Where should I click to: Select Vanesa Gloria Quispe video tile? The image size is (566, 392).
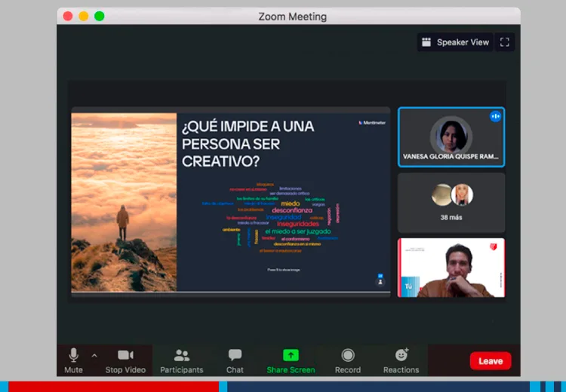(x=451, y=137)
